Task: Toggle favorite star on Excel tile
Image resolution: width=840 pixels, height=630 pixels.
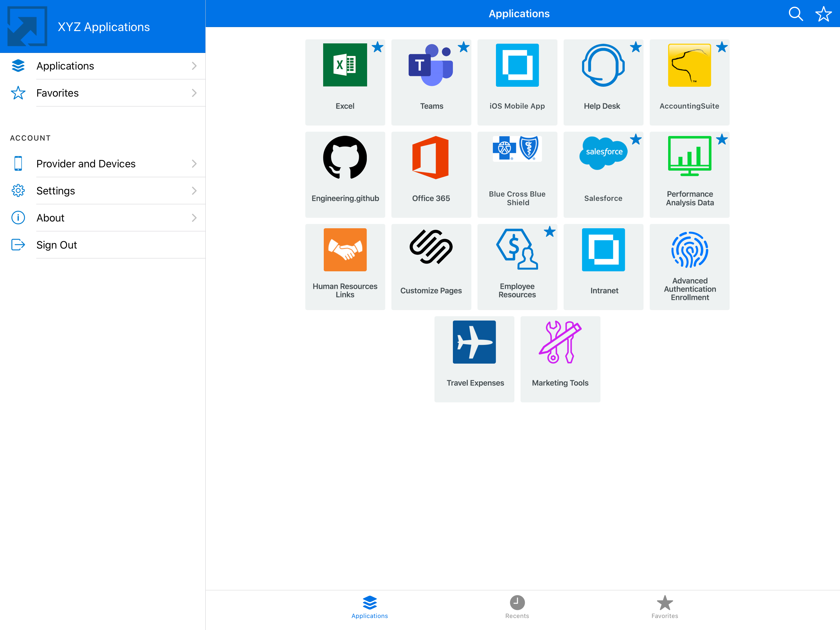Action: 378,47
